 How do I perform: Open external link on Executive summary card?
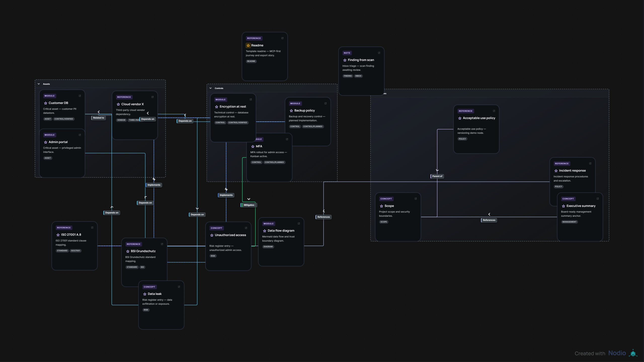point(598,199)
